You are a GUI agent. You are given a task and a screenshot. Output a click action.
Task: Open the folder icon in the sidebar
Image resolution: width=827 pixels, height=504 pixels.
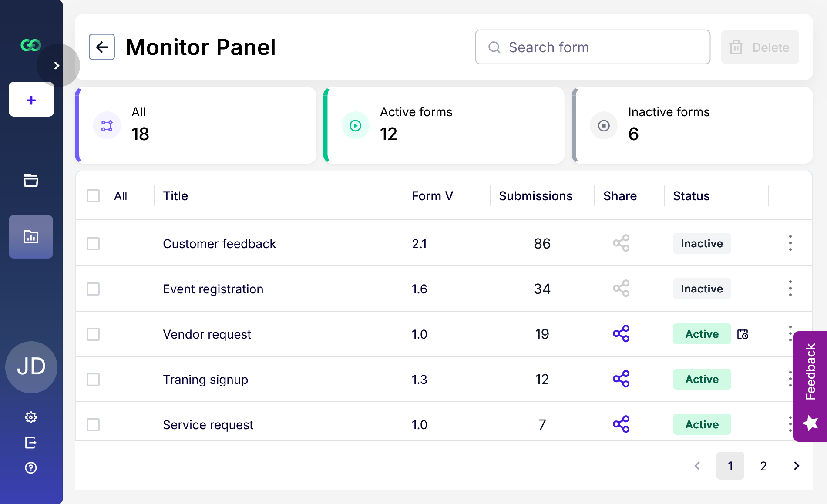(31, 180)
